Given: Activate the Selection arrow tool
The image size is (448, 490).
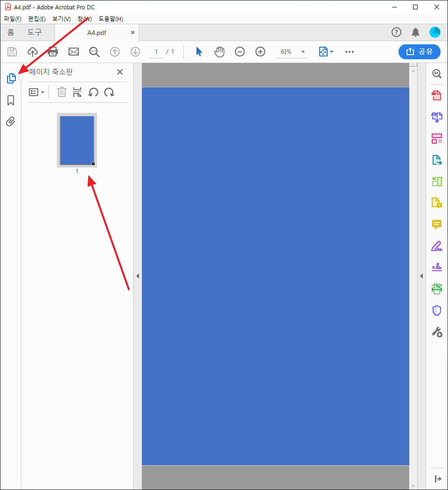Looking at the screenshot, I should (x=199, y=51).
